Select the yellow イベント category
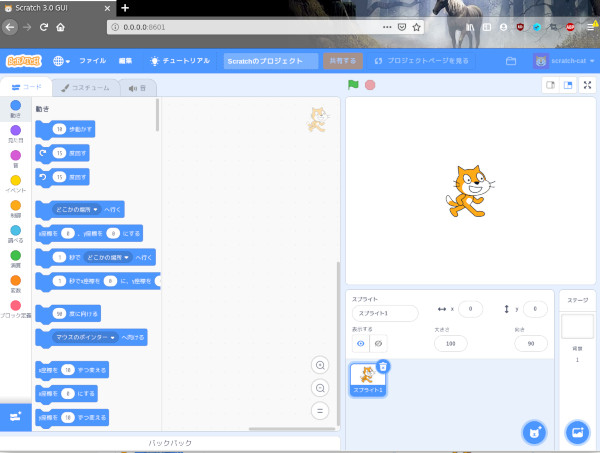 click(15, 184)
